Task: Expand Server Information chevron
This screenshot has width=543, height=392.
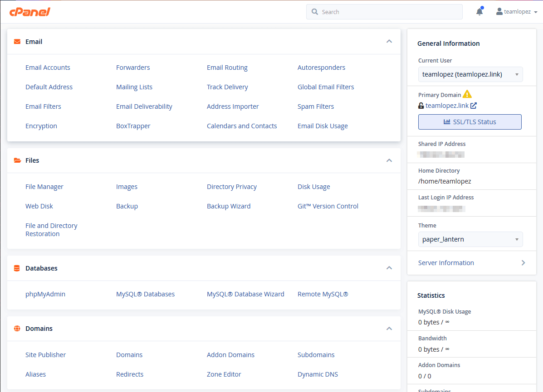Action: [x=523, y=263]
